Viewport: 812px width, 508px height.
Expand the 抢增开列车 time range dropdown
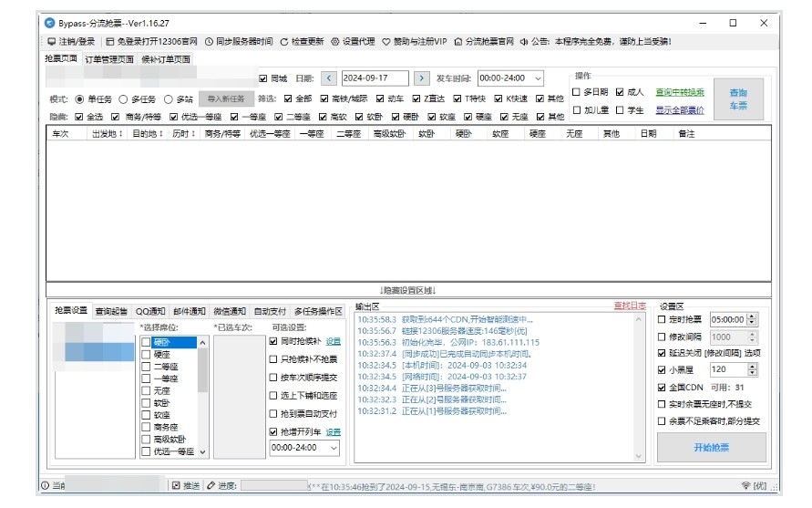[x=333, y=448]
